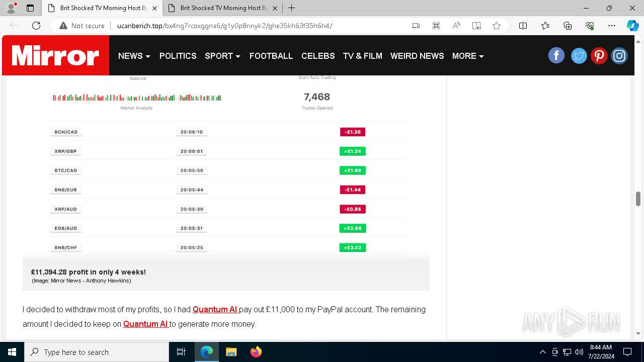Open the Collections icon

click(x=568, y=26)
